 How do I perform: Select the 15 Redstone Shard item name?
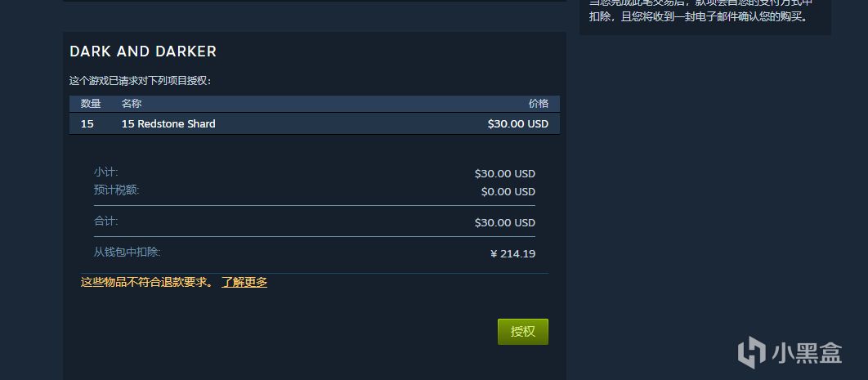coord(168,123)
